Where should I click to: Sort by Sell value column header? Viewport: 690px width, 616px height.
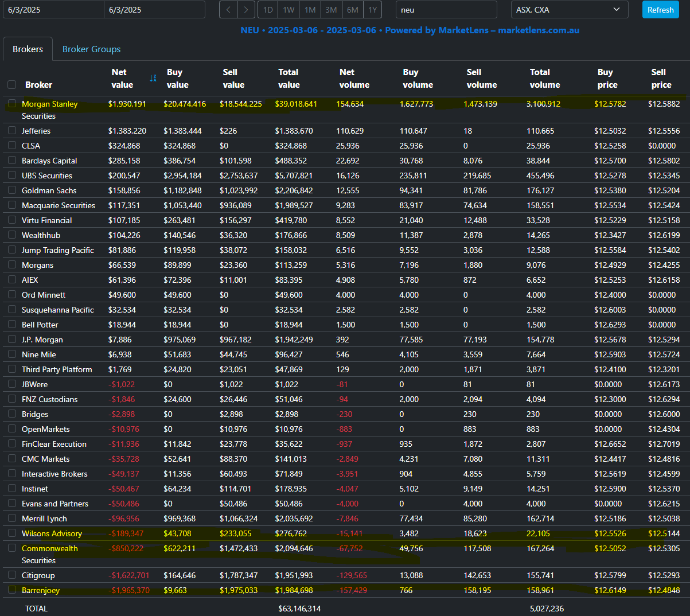pos(233,79)
